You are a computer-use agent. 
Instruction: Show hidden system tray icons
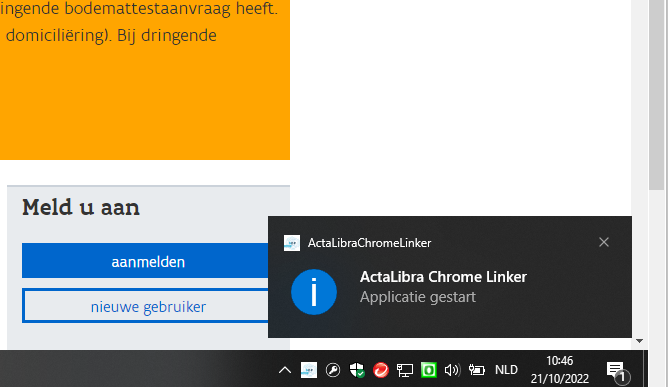[x=285, y=370]
